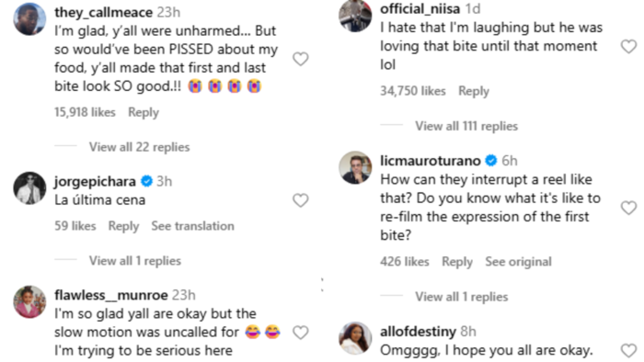View the 34,750 likes list

[413, 91]
